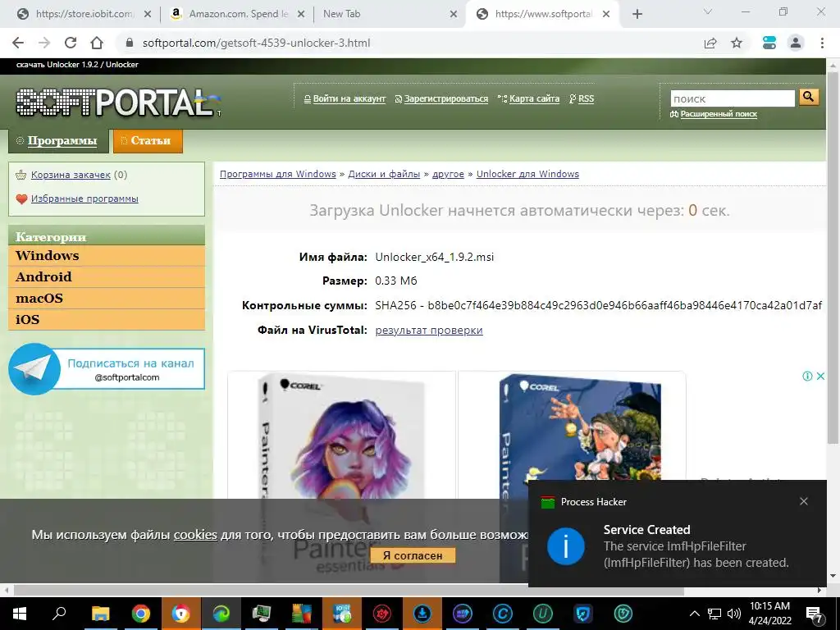Open the IObit icon in taskbar
The height and width of the screenshot is (630, 840).
(x=342, y=614)
